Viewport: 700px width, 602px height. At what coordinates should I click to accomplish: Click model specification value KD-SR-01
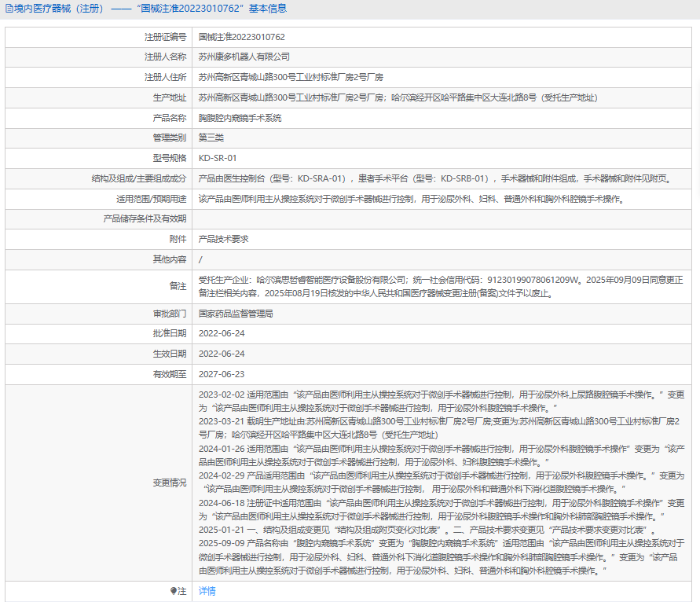[x=218, y=158]
